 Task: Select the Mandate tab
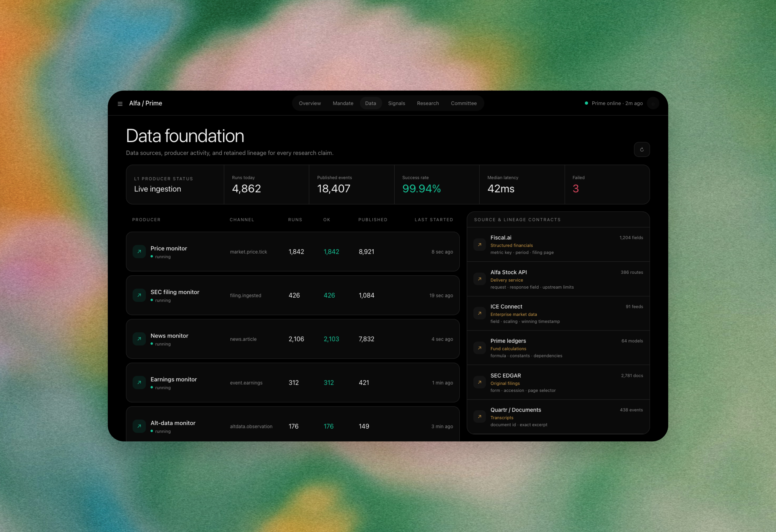(x=343, y=103)
